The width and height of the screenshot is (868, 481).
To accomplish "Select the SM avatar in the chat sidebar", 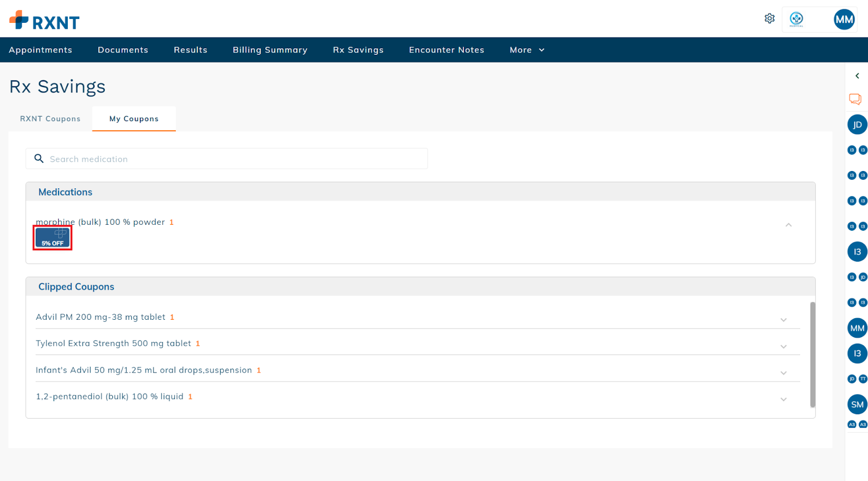I will click(857, 404).
